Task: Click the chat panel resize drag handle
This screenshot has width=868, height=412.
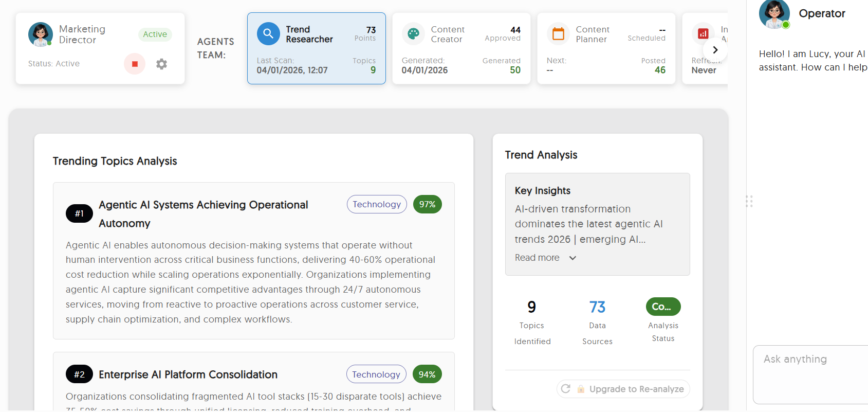Action: click(749, 201)
